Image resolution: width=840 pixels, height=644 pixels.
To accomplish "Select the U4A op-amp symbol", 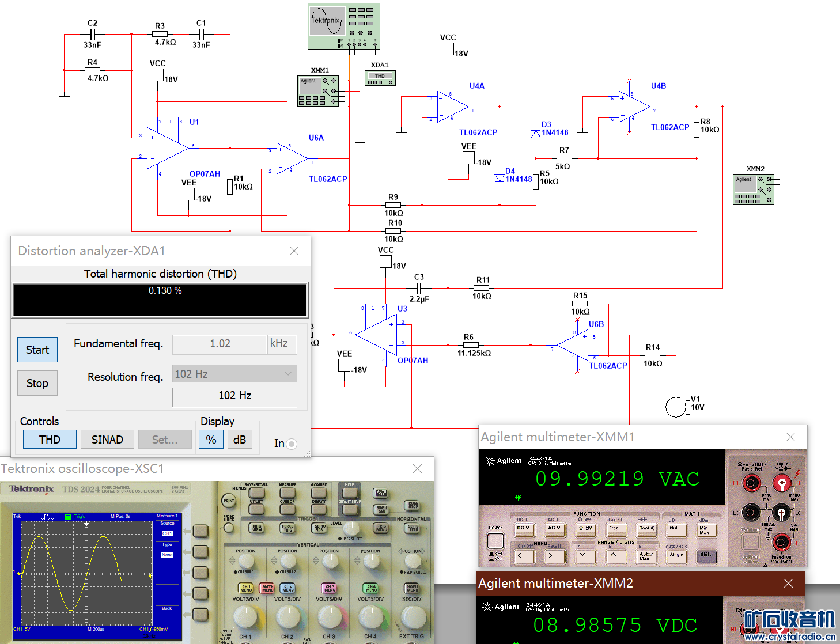I will 453,107.
